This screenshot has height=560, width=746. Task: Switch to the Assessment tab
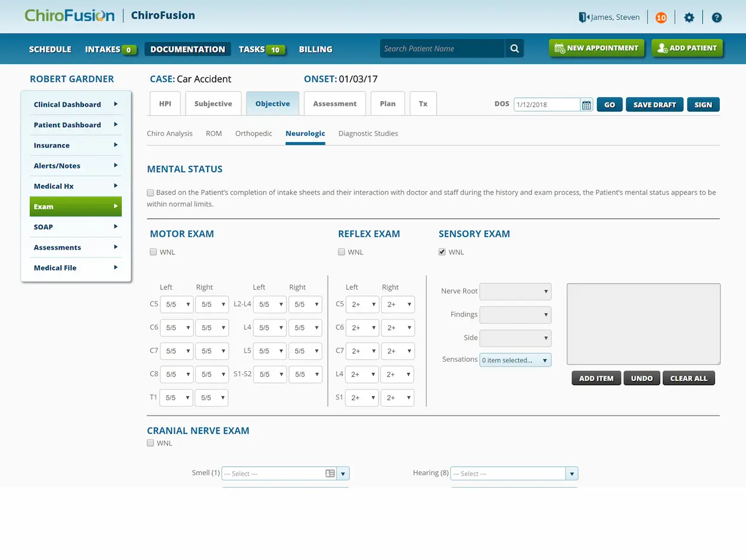335,103
